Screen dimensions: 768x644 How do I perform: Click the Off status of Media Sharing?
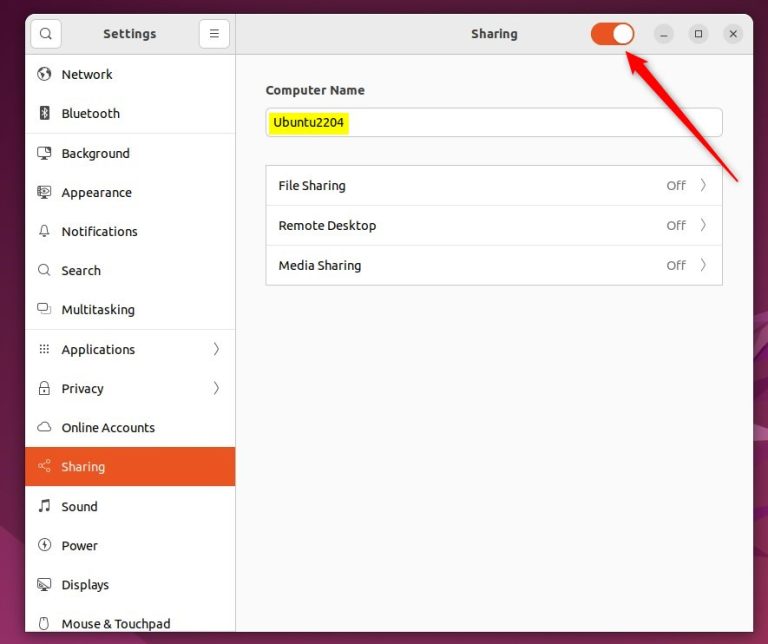click(x=676, y=265)
